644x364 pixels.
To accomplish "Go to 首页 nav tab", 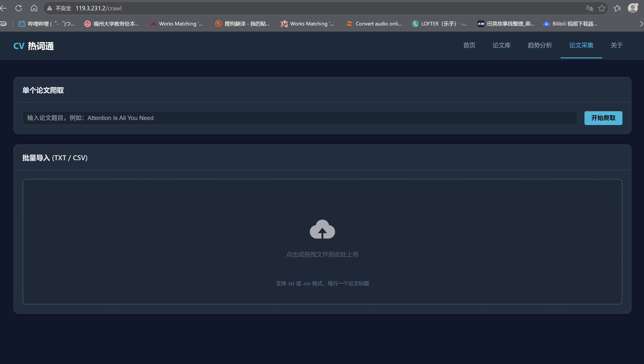I will (469, 45).
